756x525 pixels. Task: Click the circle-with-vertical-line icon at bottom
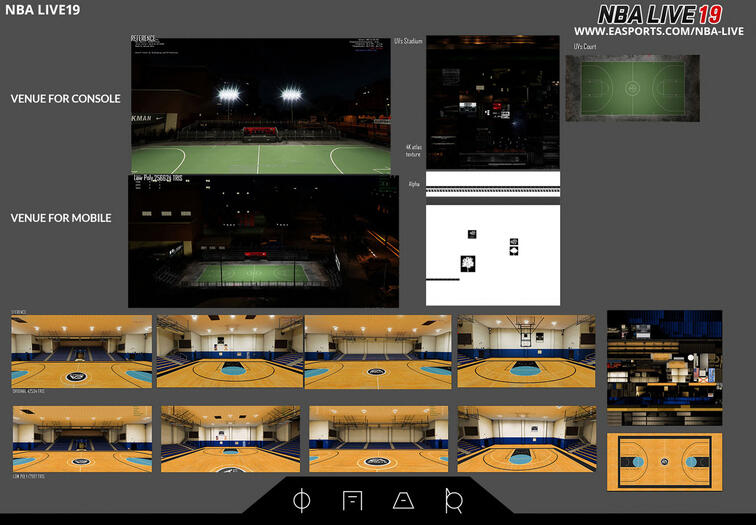(302, 500)
